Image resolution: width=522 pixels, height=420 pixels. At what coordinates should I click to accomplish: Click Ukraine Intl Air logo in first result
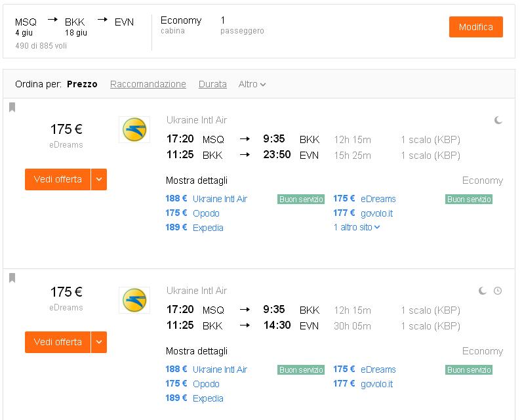pos(134,130)
